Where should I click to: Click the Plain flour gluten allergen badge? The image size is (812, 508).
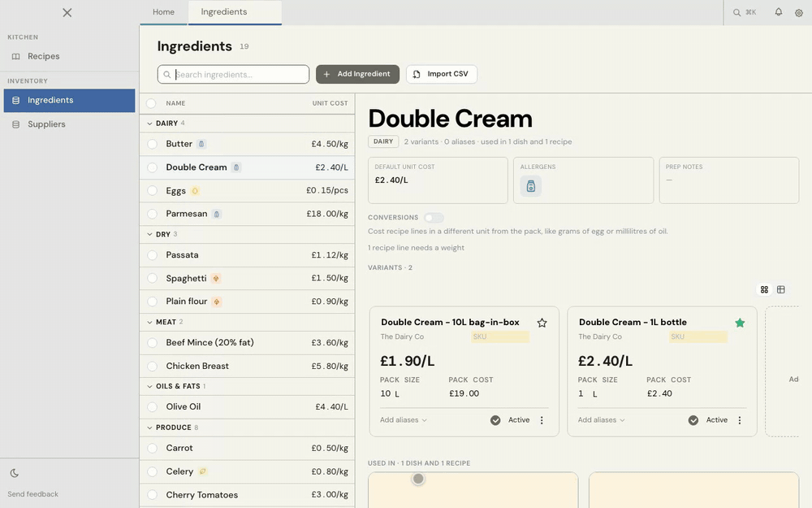pyautogui.click(x=217, y=302)
